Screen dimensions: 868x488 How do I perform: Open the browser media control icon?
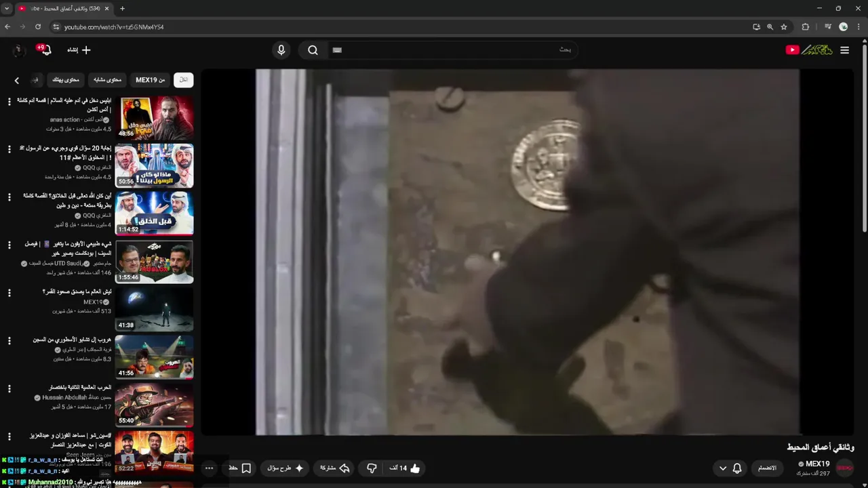[x=828, y=27]
